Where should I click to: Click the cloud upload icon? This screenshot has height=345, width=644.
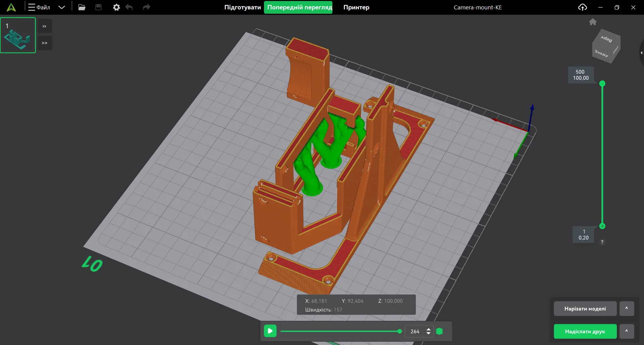point(582,7)
